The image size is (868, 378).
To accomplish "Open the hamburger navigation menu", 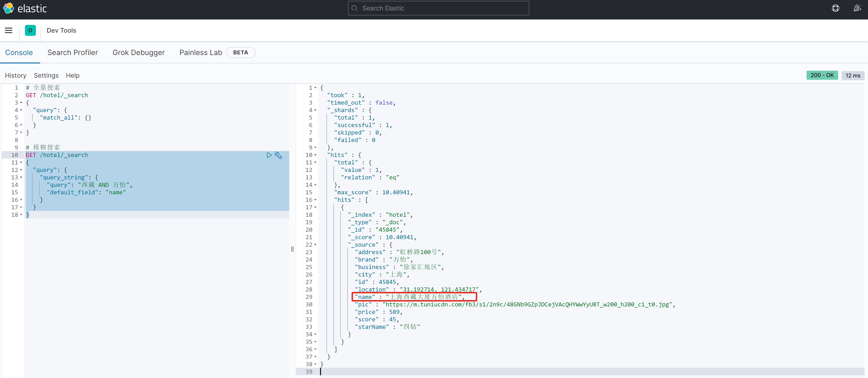I will (x=9, y=30).
